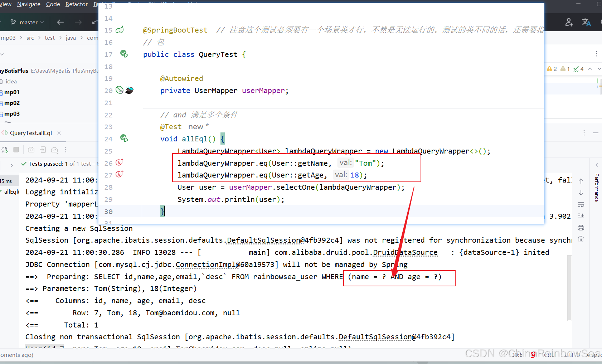Collapse the Performance side strip chevron
Viewport: 602px width, 364px height.
[597, 165]
